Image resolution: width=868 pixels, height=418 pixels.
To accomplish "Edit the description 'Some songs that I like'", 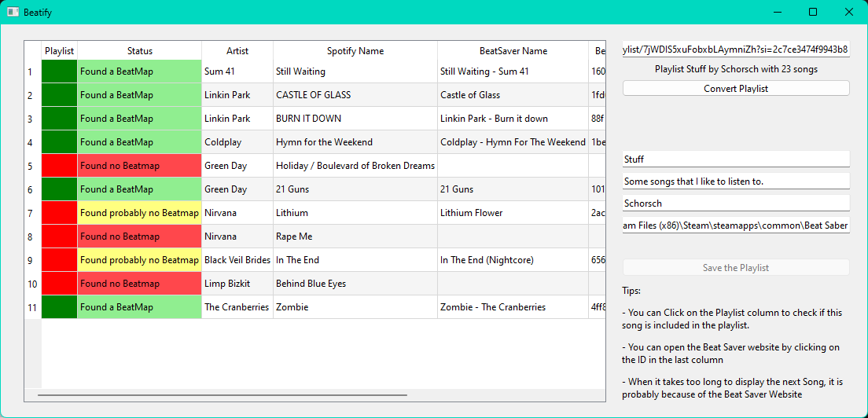I will click(x=736, y=181).
